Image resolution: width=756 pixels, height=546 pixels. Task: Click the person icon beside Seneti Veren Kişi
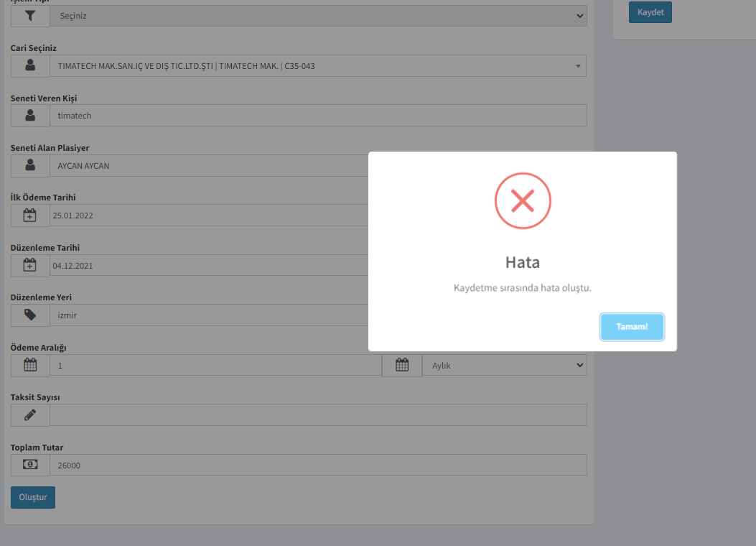click(x=30, y=116)
